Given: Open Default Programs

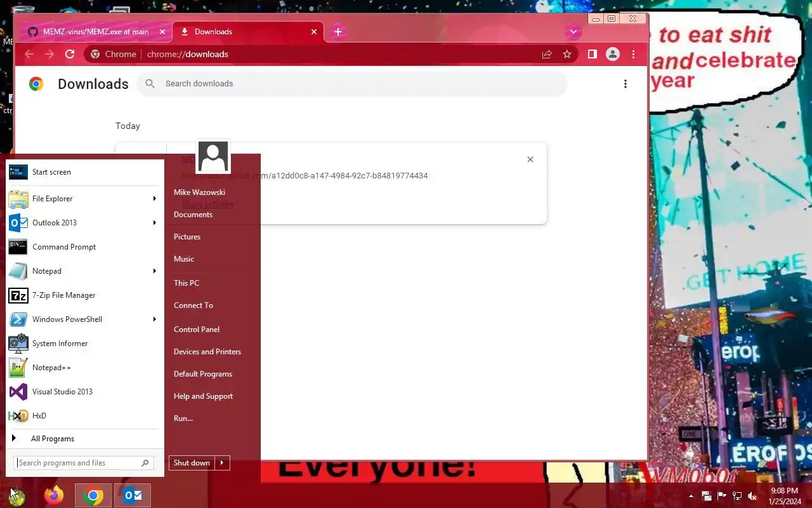Looking at the screenshot, I should (x=203, y=374).
